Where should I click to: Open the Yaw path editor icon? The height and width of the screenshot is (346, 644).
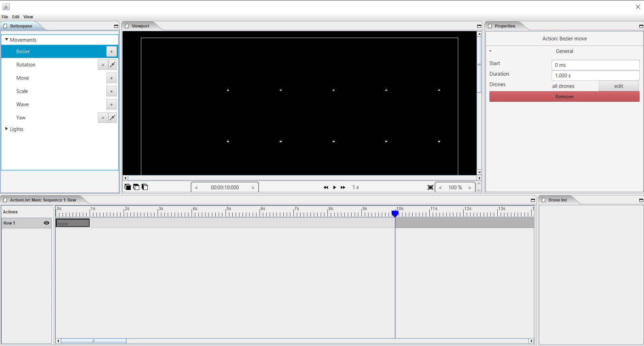tap(113, 118)
